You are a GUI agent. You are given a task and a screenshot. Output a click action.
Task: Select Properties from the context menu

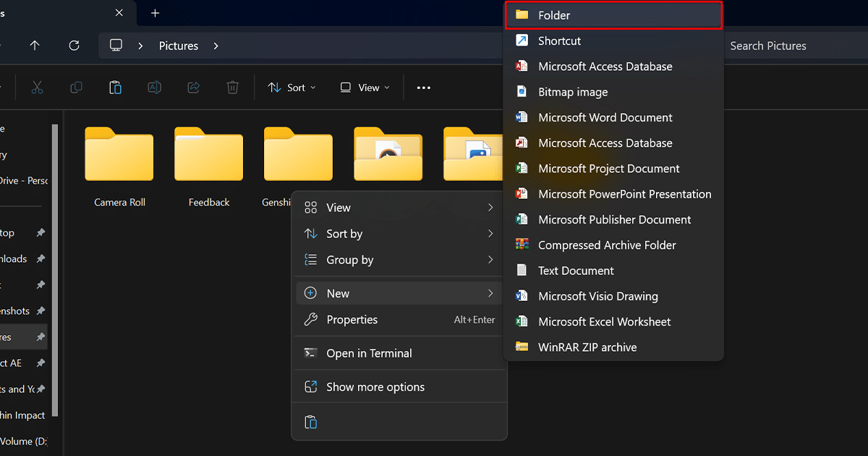pos(352,319)
